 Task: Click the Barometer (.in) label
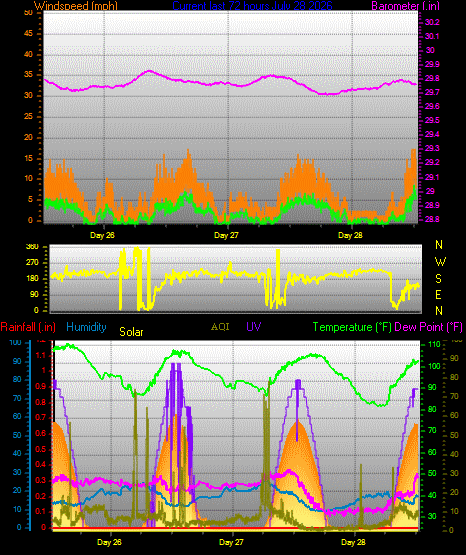[405, 6]
